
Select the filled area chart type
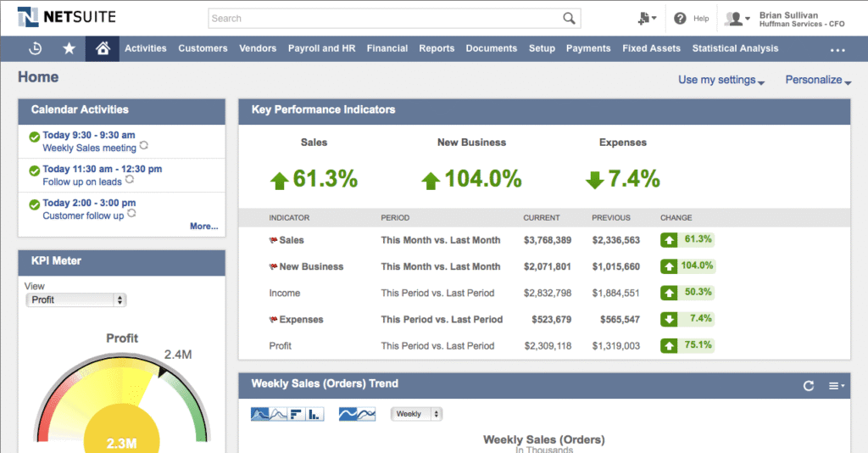[x=259, y=414]
